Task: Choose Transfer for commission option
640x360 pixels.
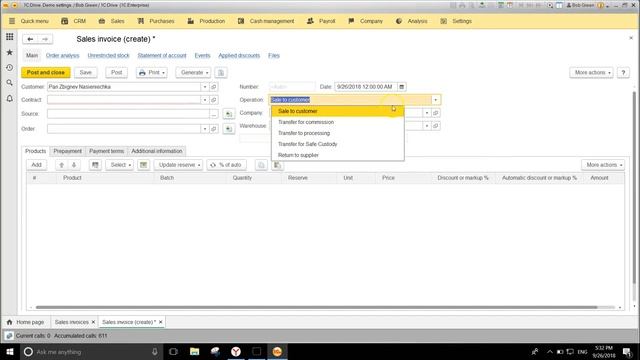Action: pos(338,122)
